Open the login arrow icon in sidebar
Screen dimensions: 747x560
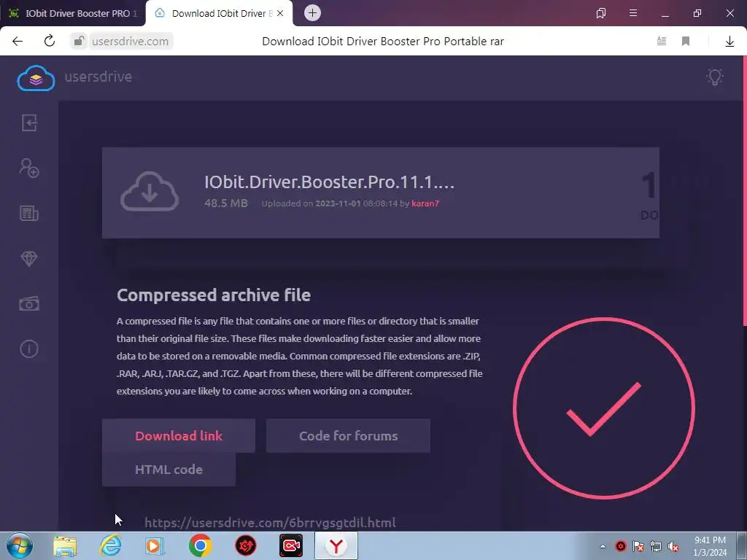click(29, 122)
